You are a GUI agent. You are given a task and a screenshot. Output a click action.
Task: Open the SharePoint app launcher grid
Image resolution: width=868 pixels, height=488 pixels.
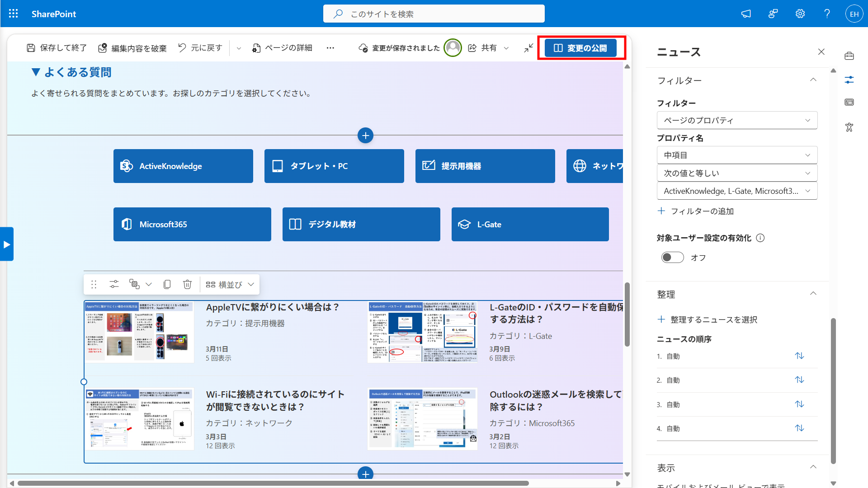click(14, 14)
